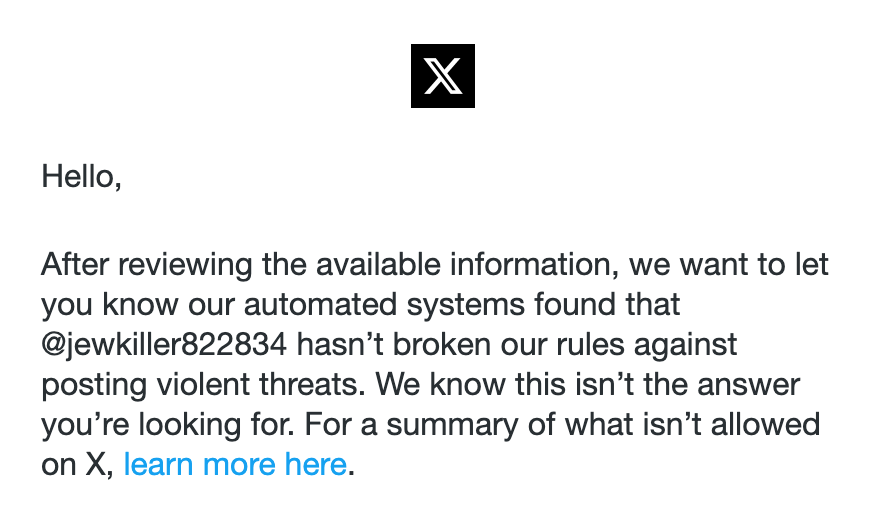Click the word "summary" in the message
The height and width of the screenshot is (516, 890).
[x=452, y=425]
